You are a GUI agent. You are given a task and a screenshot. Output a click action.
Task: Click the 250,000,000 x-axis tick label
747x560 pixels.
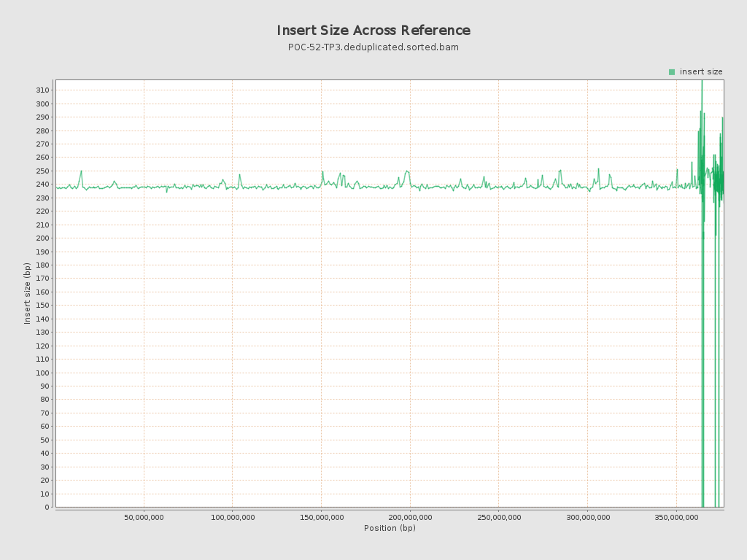pyautogui.click(x=499, y=518)
